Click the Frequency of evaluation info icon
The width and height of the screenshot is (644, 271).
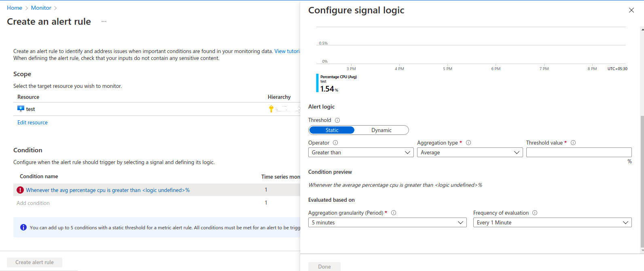point(535,213)
